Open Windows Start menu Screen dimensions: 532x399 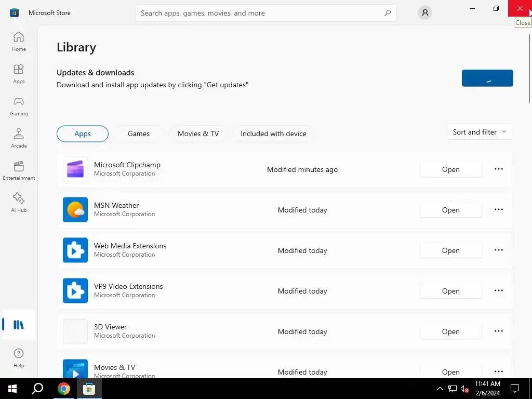(12, 389)
